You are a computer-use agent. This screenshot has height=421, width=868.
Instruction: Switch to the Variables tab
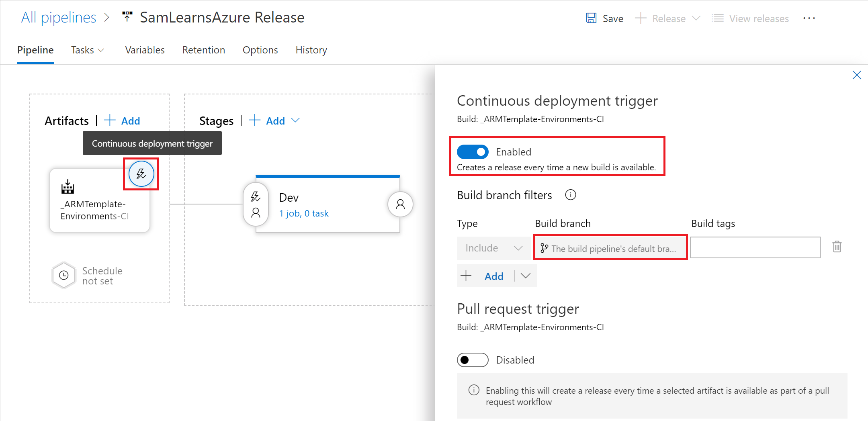point(145,50)
